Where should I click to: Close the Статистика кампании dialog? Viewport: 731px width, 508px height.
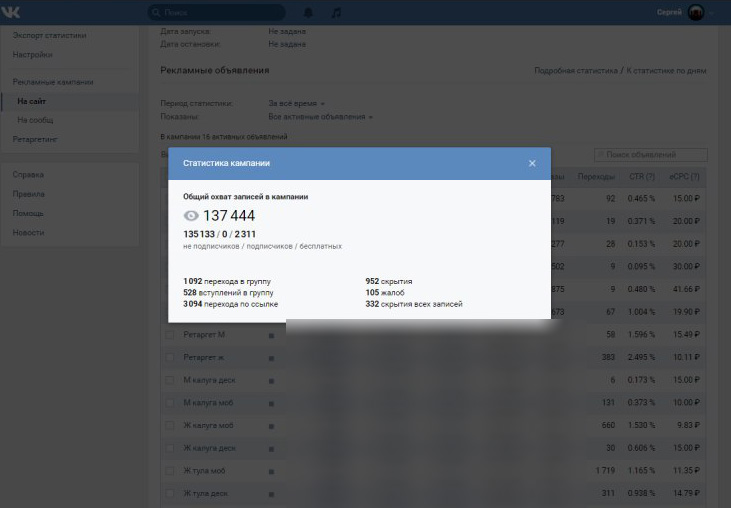(532, 163)
